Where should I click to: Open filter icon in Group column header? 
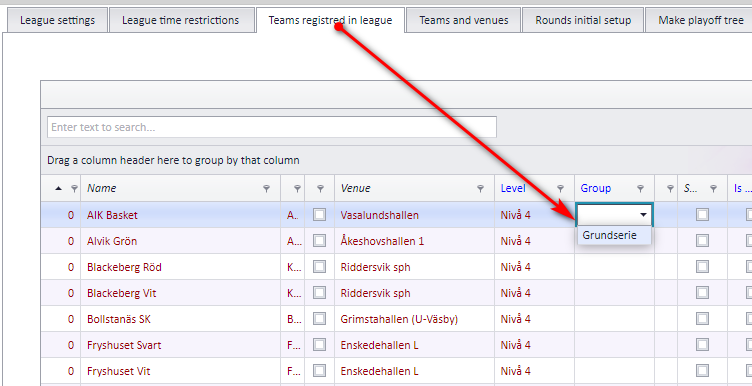point(640,189)
